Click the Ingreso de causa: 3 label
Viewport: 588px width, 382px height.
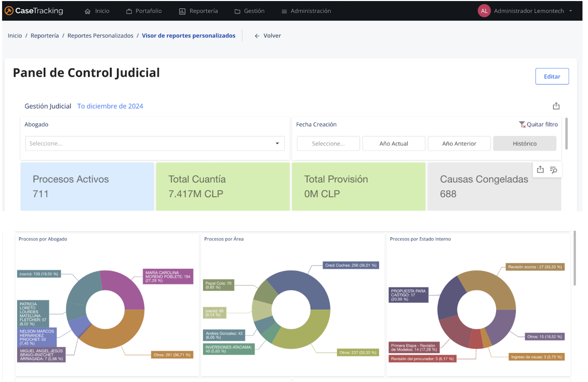pos(537,357)
